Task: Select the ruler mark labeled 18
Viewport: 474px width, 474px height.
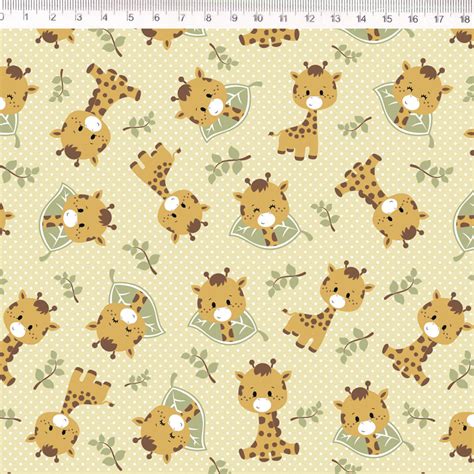Action: point(465,19)
